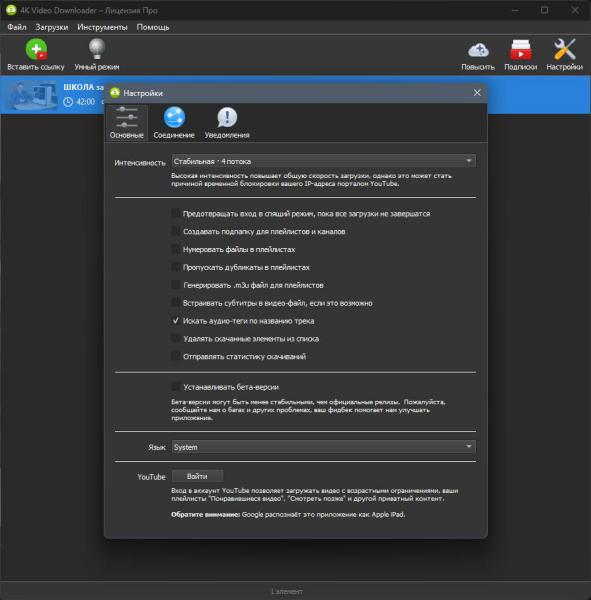The image size is (591, 600).
Task: Open the Инструменты menu
Action: 102,27
